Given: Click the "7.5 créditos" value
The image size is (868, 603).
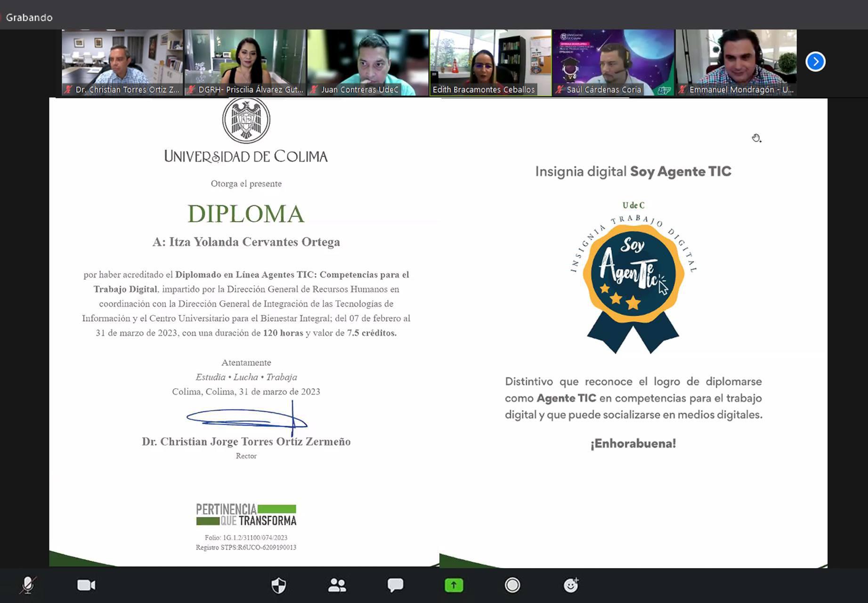Looking at the screenshot, I should tap(372, 333).
